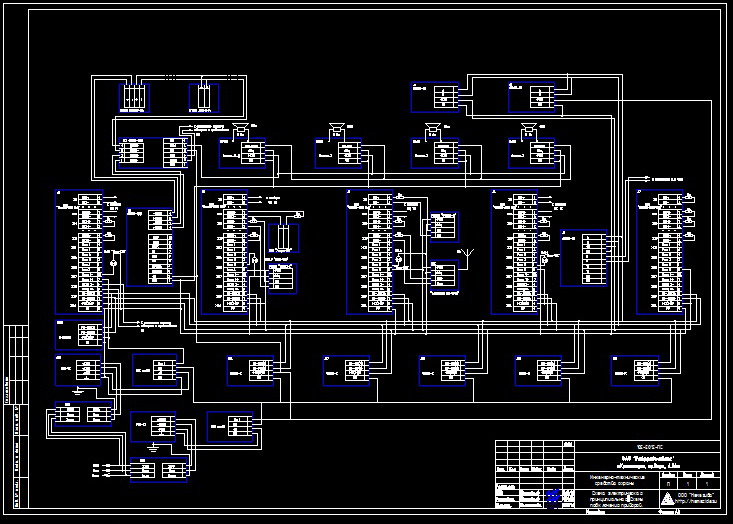Click the leftmost large controller block

(x=81, y=252)
